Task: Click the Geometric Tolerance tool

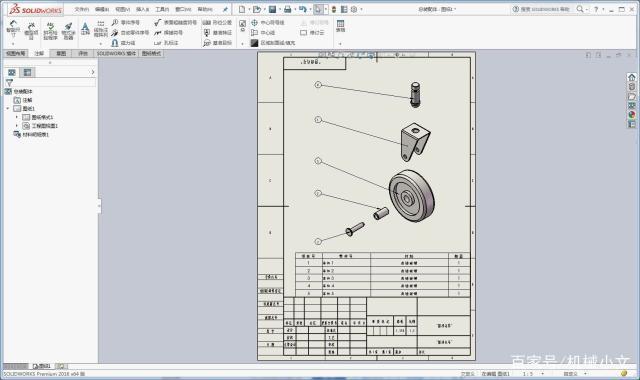Action: (218, 22)
